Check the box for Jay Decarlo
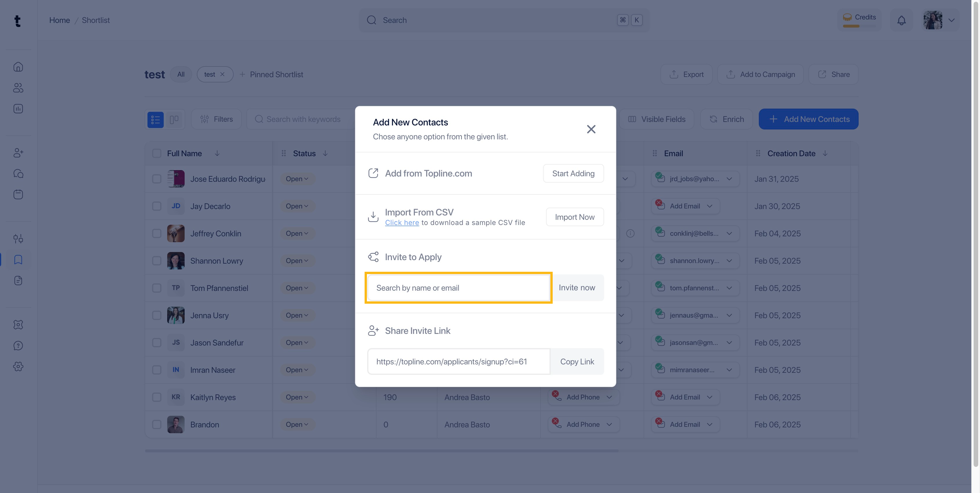The image size is (980, 493). [156, 206]
